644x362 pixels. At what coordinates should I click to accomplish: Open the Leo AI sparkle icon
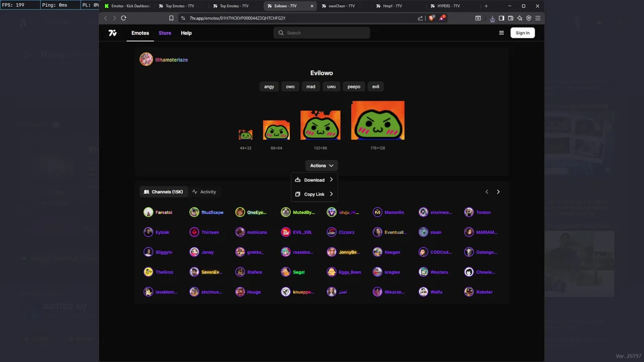(519, 18)
